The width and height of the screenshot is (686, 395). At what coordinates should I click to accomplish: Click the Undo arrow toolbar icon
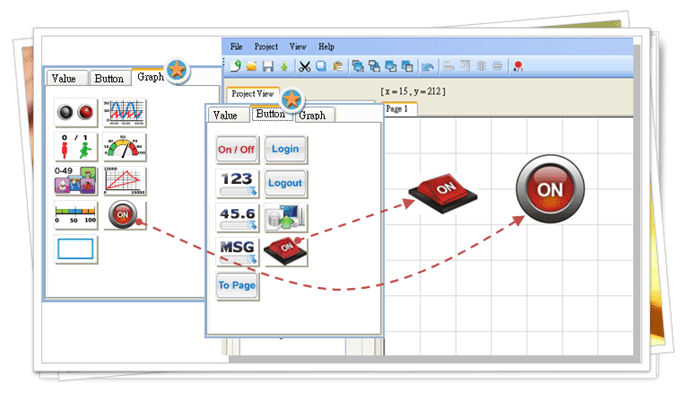[x=427, y=66]
